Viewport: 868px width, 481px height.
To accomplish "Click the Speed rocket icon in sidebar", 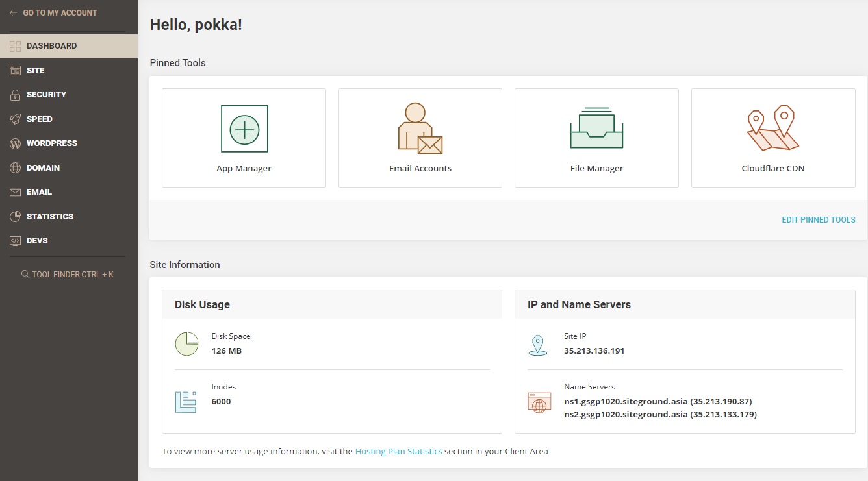I will click(16, 119).
